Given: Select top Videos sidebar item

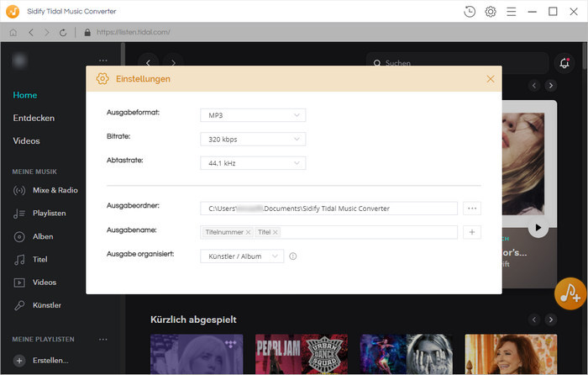Looking at the screenshot, I should pyautogui.click(x=26, y=140).
